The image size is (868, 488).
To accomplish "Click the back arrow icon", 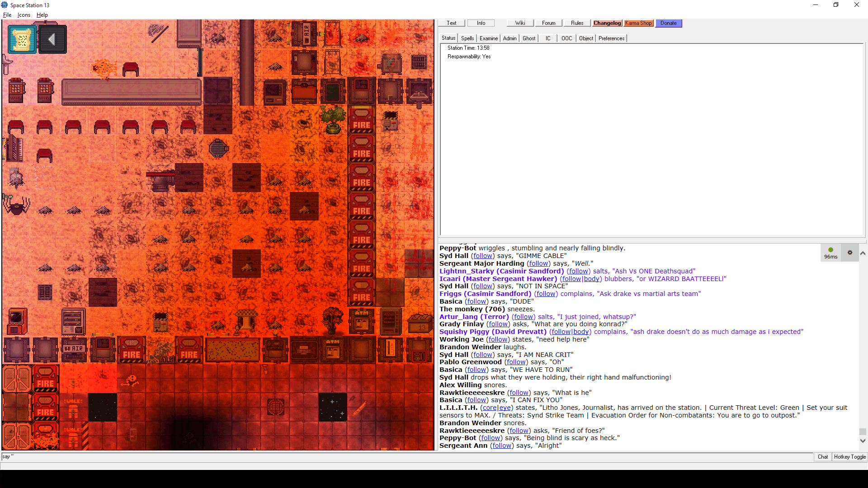I will tap(52, 40).
